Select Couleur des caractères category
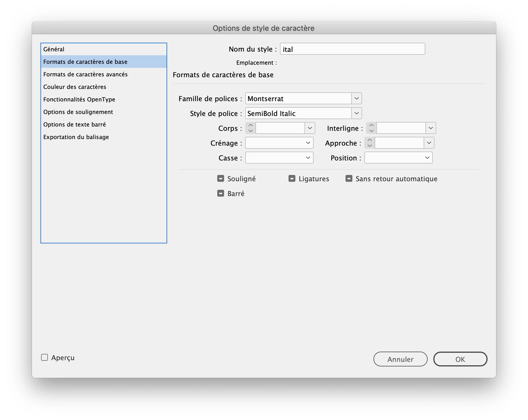This screenshot has height=420, width=528. click(104, 87)
